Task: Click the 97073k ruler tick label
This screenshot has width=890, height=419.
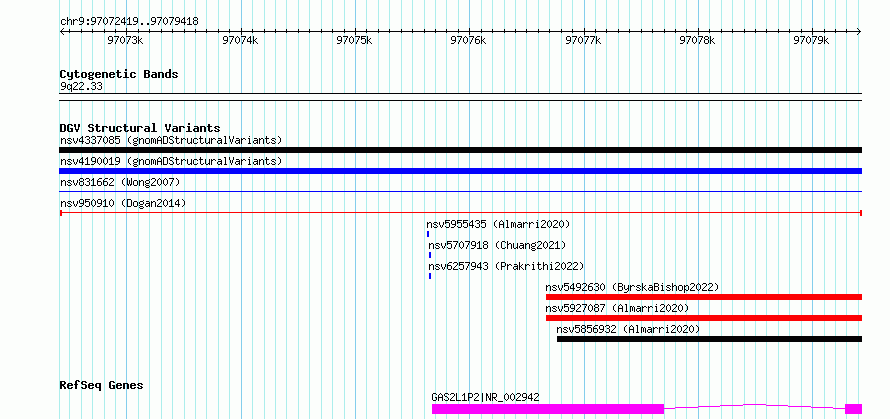Action: coord(125,40)
